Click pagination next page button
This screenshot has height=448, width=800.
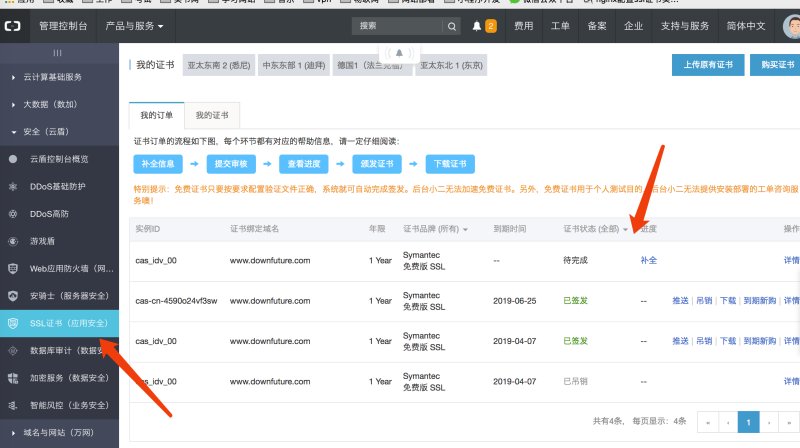[x=769, y=422]
